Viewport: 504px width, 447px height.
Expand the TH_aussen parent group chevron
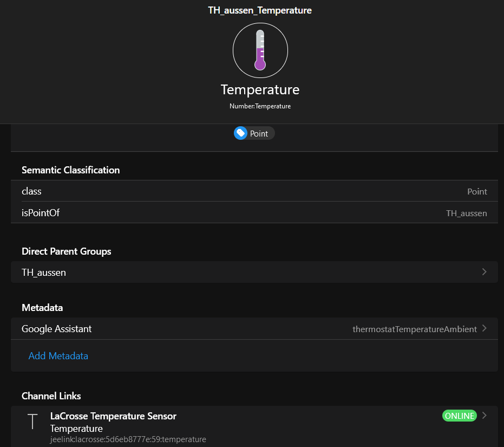pyautogui.click(x=484, y=272)
